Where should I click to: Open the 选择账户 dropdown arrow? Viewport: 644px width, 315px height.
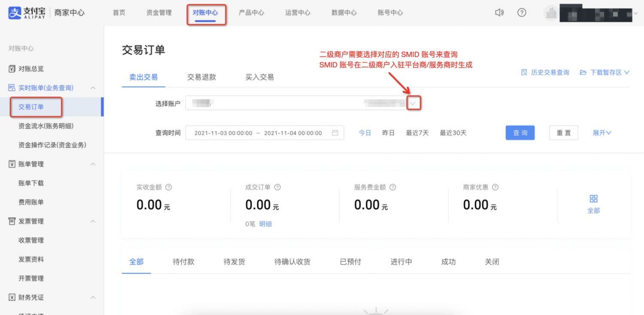pyautogui.click(x=413, y=103)
